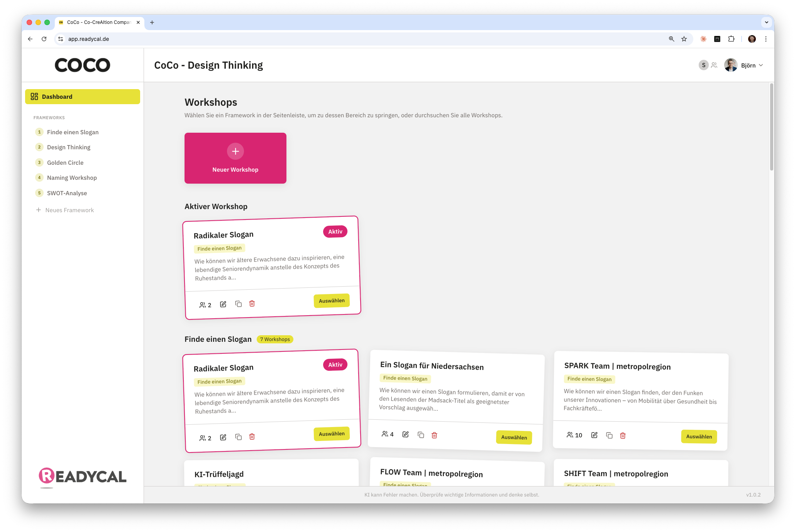
Task: Edit the "SPARK Team | metropolregion" workshop
Action: (594, 435)
